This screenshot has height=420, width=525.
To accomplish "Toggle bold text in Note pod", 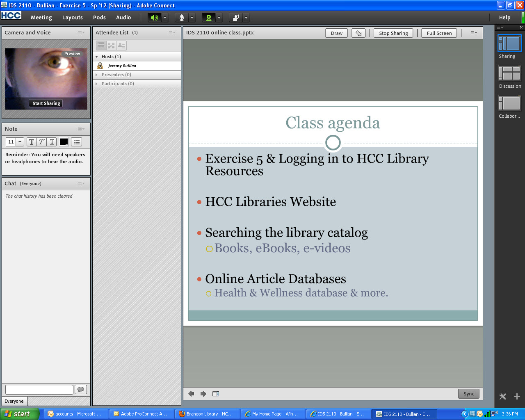I will pyautogui.click(x=32, y=142).
